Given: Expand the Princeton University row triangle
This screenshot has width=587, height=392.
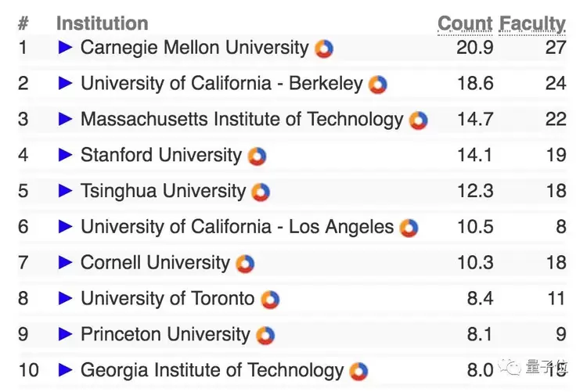Looking at the screenshot, I should coord(66,334).
